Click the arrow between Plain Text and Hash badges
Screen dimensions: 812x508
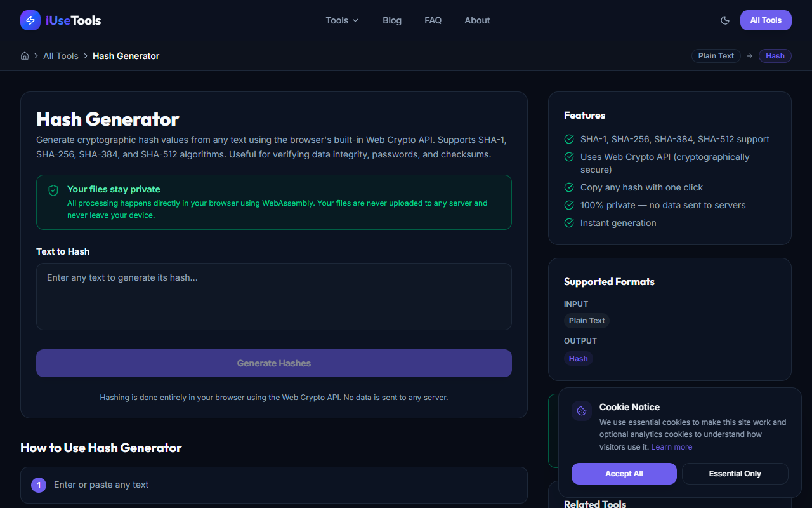click(x=750, y=56)
